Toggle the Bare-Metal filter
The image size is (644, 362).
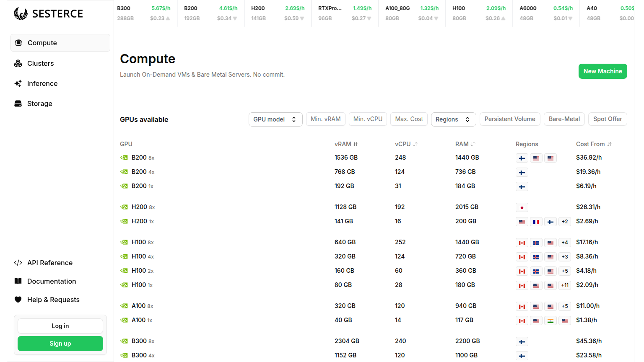564,119
